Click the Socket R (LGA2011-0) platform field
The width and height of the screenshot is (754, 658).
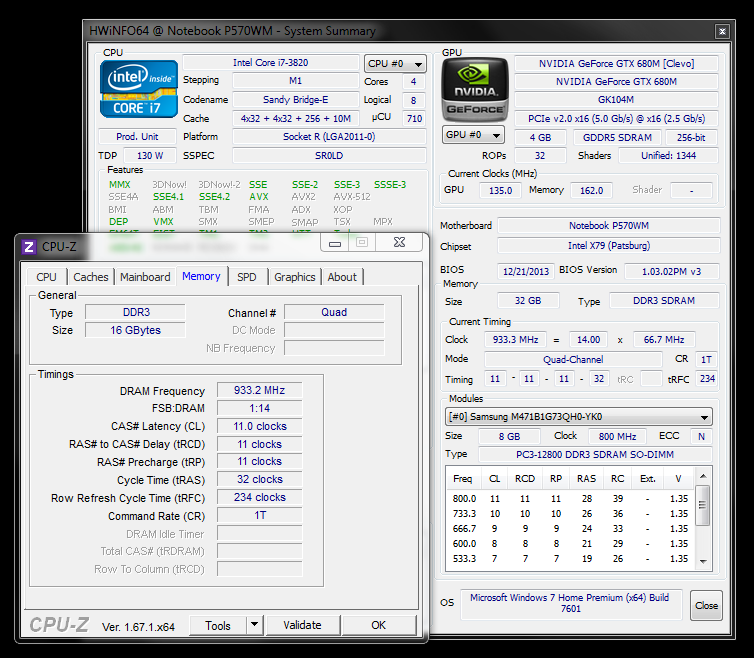329,137
